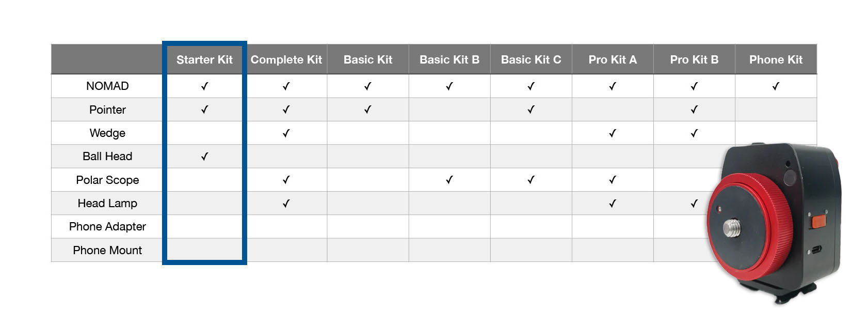Screen dimensions: 868x310
Task: Select the Starter Kit column header
Action: point(204,60)
